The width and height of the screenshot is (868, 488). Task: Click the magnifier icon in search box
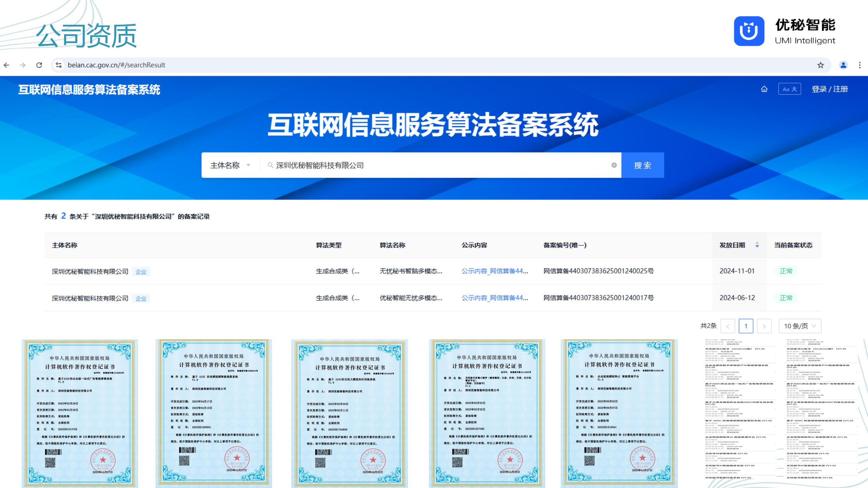tap(270, 165)
